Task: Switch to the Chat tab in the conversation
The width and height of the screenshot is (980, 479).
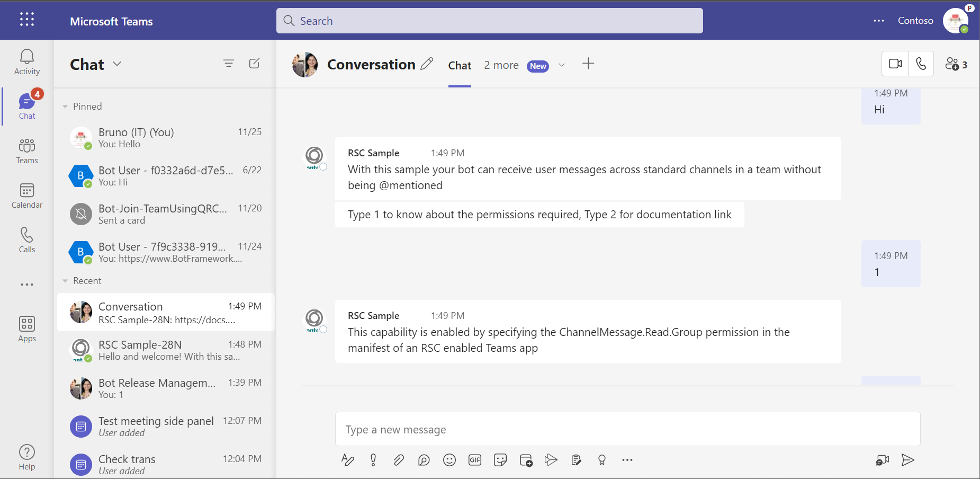Action: [x=460, y=66]
